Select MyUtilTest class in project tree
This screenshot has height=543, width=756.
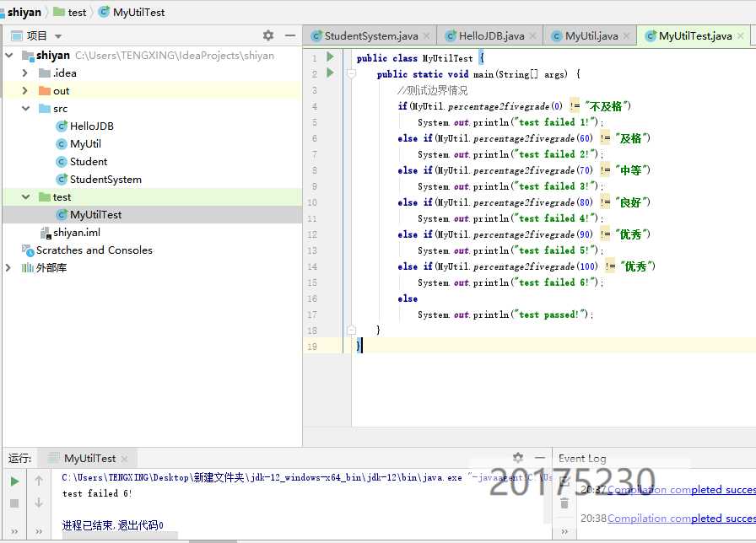point(95,214)
